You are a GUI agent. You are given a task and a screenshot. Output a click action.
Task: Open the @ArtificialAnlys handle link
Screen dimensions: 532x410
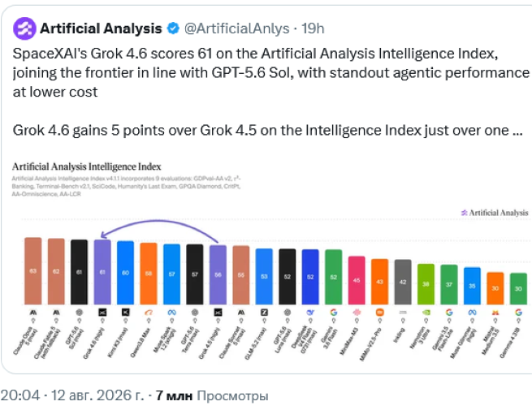[x=237, y=28]
